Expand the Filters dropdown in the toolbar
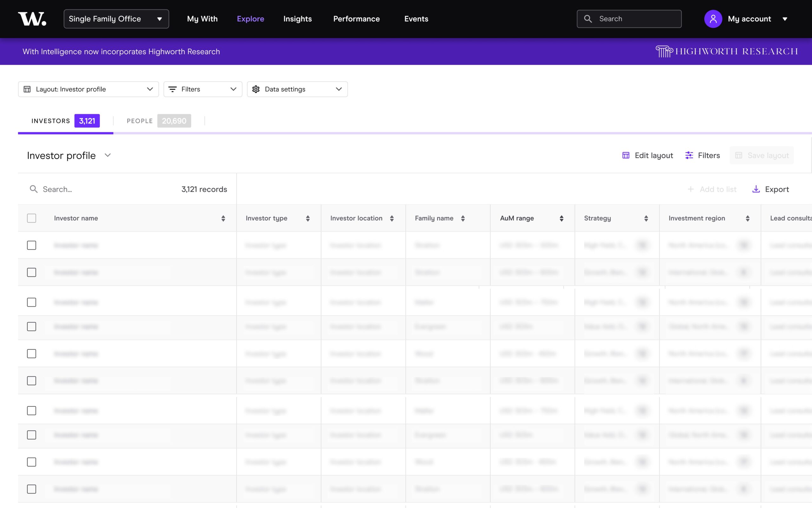The image size is (812, 508). tap(203, 89)
